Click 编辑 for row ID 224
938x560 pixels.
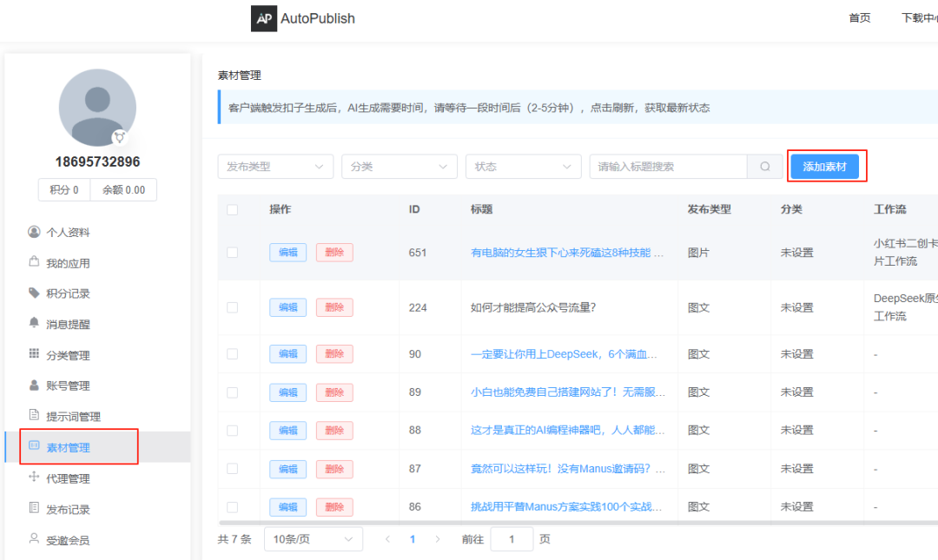point(287,307)
